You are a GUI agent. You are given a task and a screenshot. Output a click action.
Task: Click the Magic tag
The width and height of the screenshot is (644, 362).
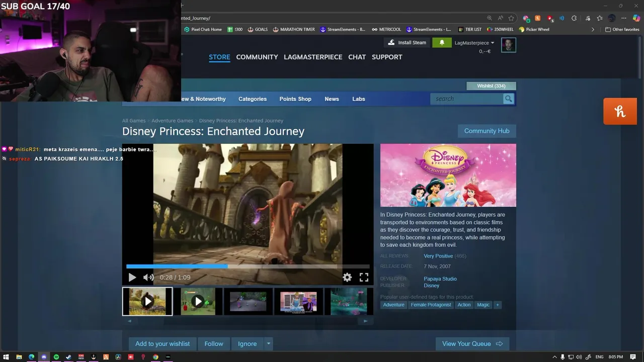[x=483, y=305]
